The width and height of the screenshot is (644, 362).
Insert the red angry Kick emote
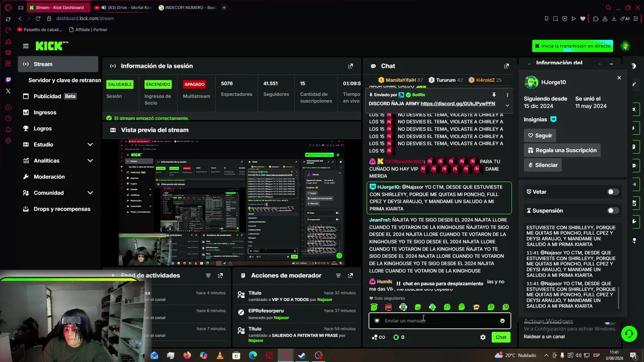(388, 307)
